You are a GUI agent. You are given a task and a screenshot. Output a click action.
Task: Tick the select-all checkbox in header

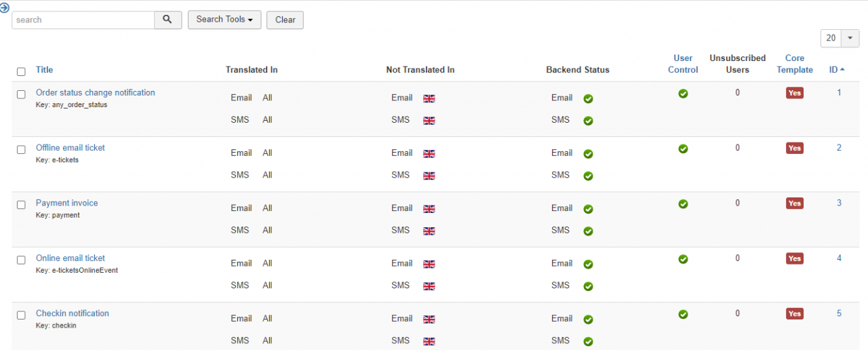(x=21, y=71)
